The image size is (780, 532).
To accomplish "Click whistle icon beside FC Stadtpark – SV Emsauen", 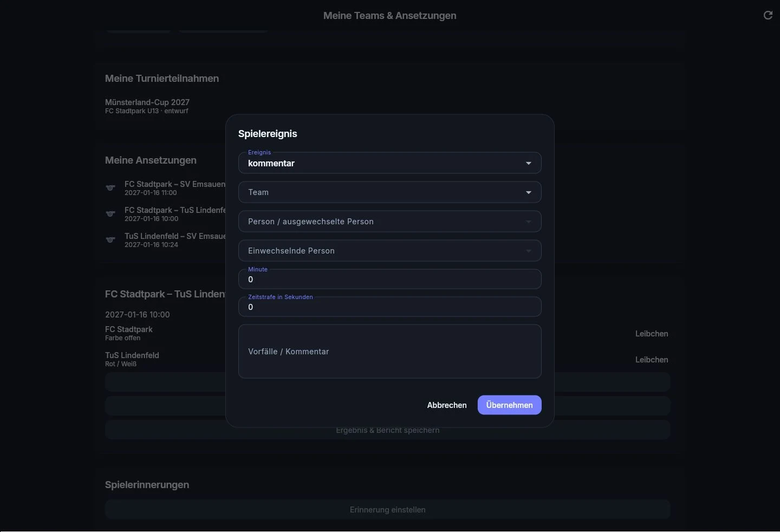I will pyautogui.click(x=110, y=188).
